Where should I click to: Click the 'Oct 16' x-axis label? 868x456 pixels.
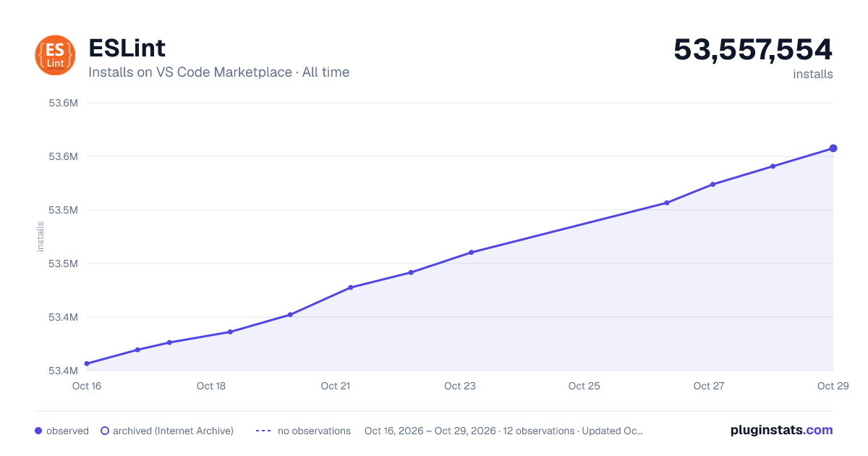[87, 386]
